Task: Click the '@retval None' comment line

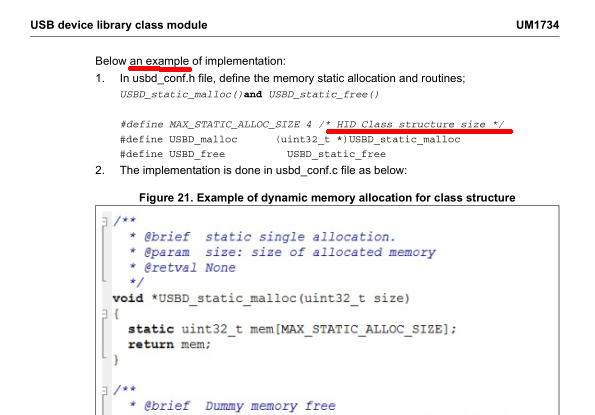Action: [x=182, y=268]
